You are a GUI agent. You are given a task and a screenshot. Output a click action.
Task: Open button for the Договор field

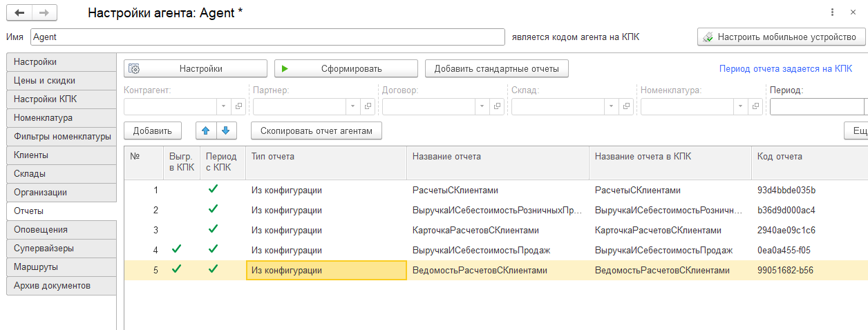tap(498, 106)
